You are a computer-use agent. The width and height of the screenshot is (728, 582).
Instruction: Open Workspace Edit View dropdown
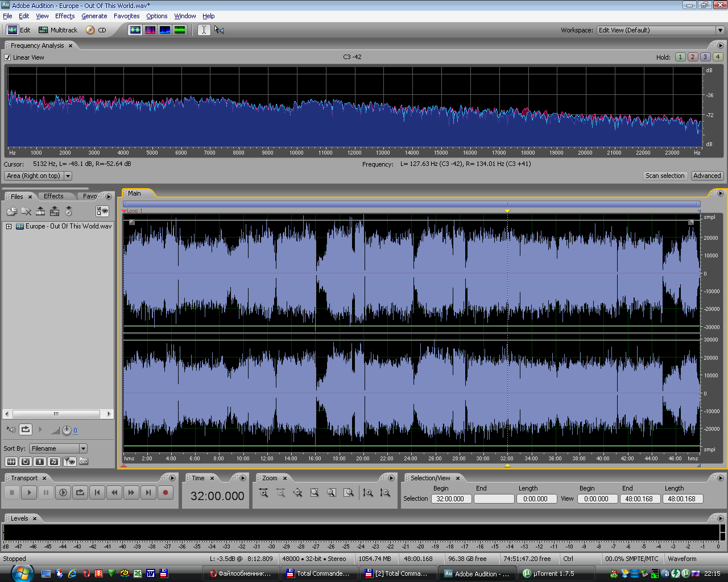click(660, 30)
